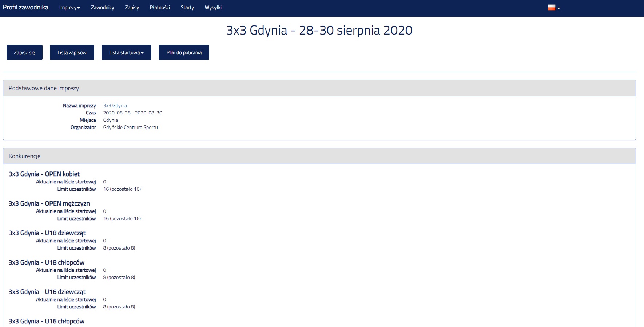Open the Imprezy dropdown menu

tap(69, 8)
